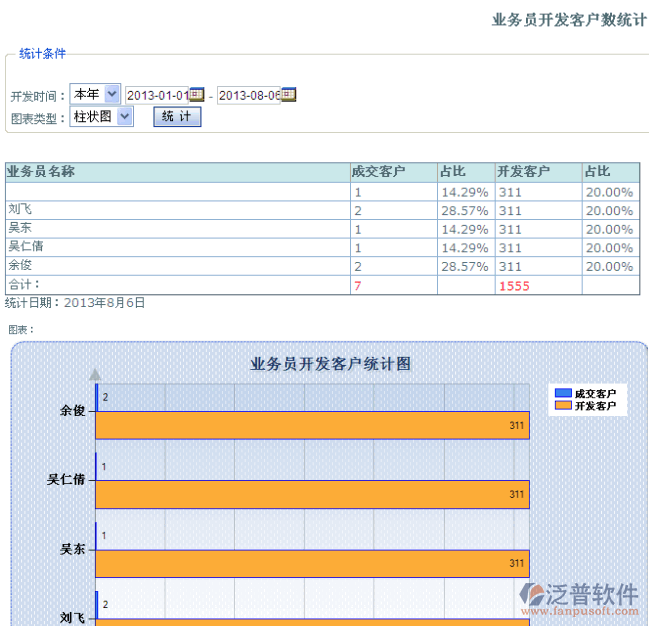Focus the end date field 2013-08-06
649x627 pixels.
coord(248,95)
